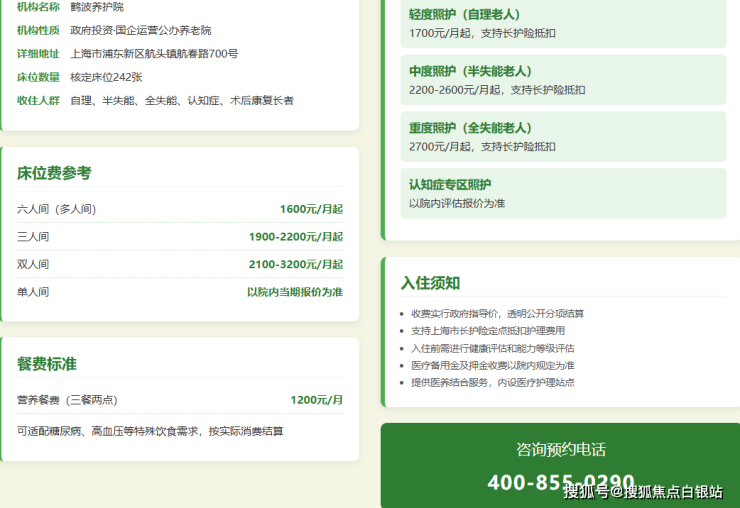Click the 餐费标准 heading
Image resolution: width=740 pixels, height=508 pixels.
[47, 364]
